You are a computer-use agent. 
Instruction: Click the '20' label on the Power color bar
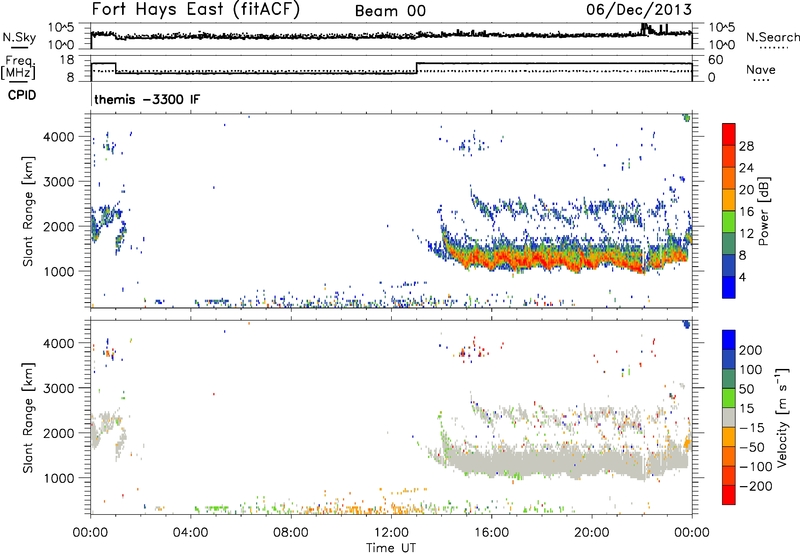click(x=746, y=190)
